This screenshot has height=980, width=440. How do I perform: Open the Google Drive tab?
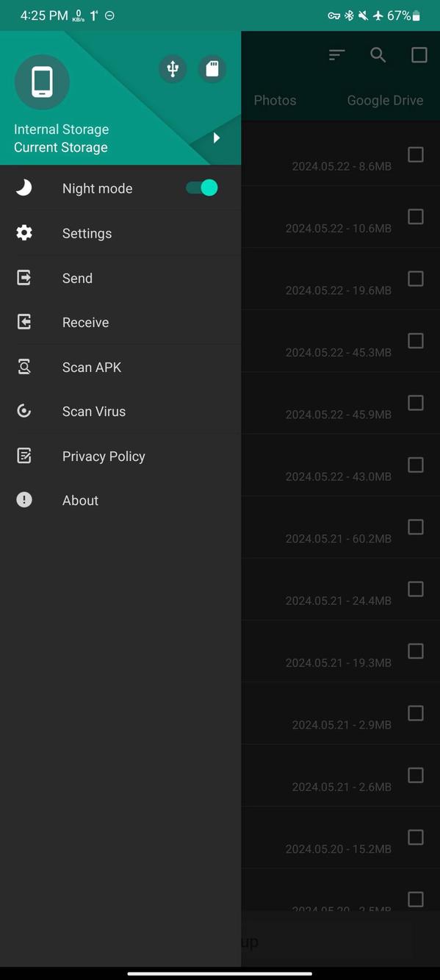tap(385, 100)
